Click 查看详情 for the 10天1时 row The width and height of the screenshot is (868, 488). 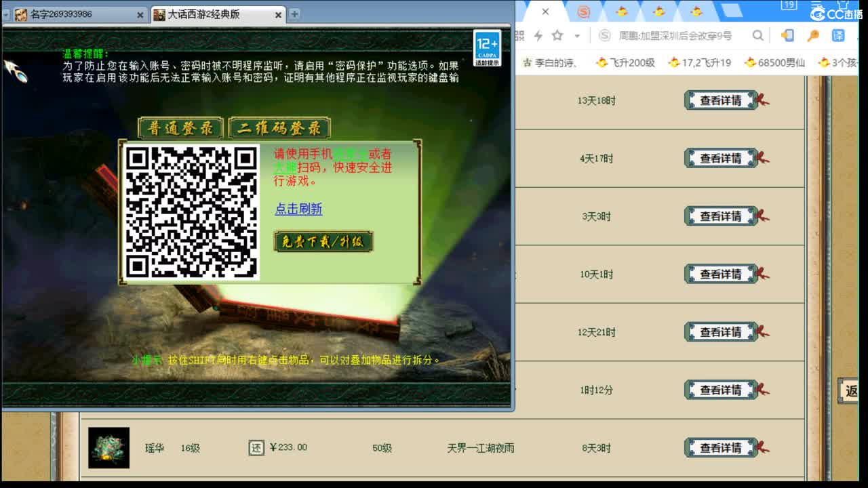coord(720,274)
